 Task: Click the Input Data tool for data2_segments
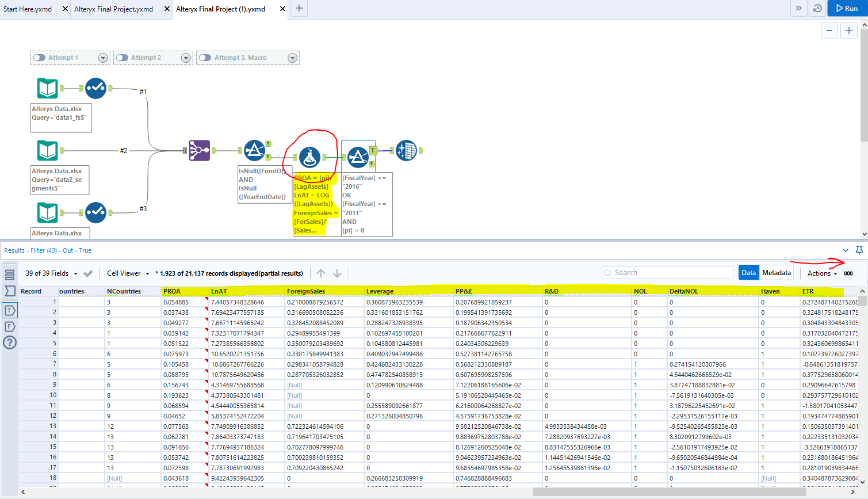(x=48, y=151)
